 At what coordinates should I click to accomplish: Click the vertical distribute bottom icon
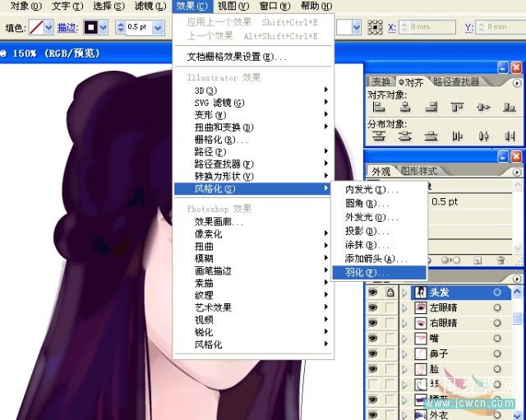point(431,136)
